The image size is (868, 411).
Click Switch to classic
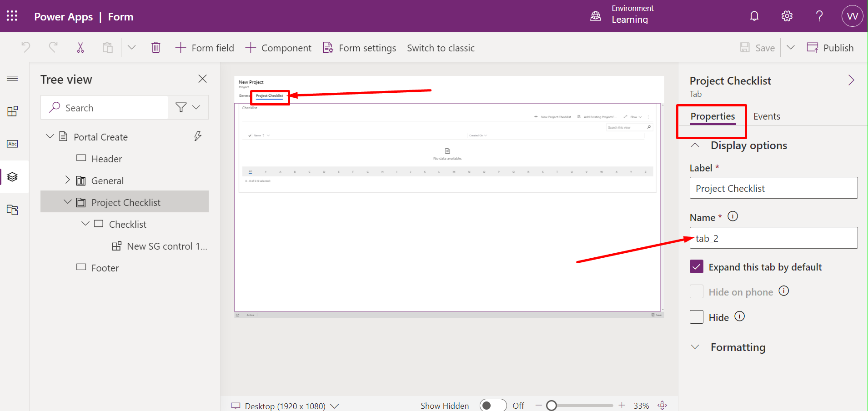pyautogui.click(x=441, y=47)
